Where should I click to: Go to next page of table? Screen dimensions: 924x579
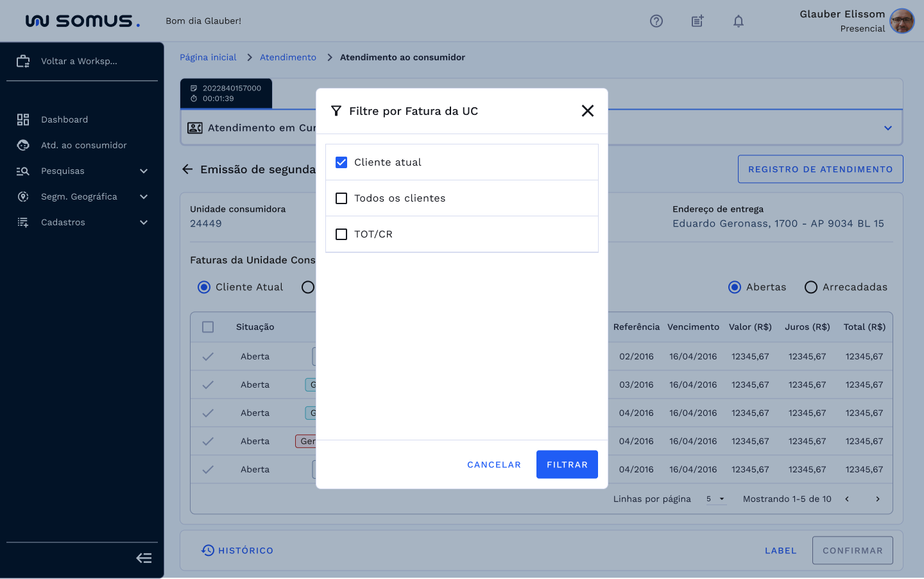(x=877, y=499)
